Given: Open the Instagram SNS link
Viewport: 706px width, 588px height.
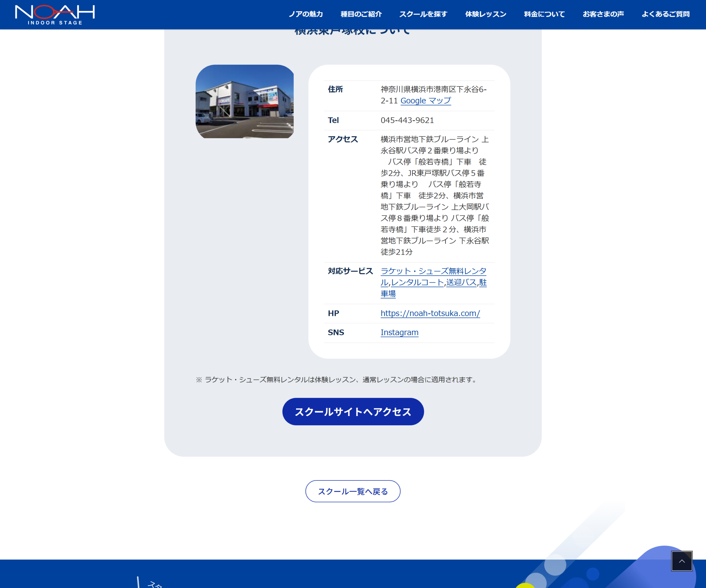Looking at the screenshot, I should point(399,332).
